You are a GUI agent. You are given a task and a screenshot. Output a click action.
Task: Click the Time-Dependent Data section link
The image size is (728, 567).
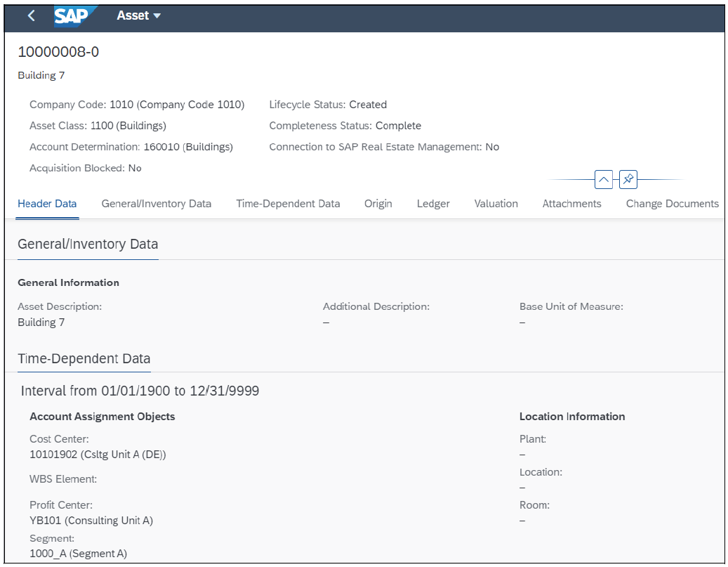pyautogui.click(x=84, y=358)
